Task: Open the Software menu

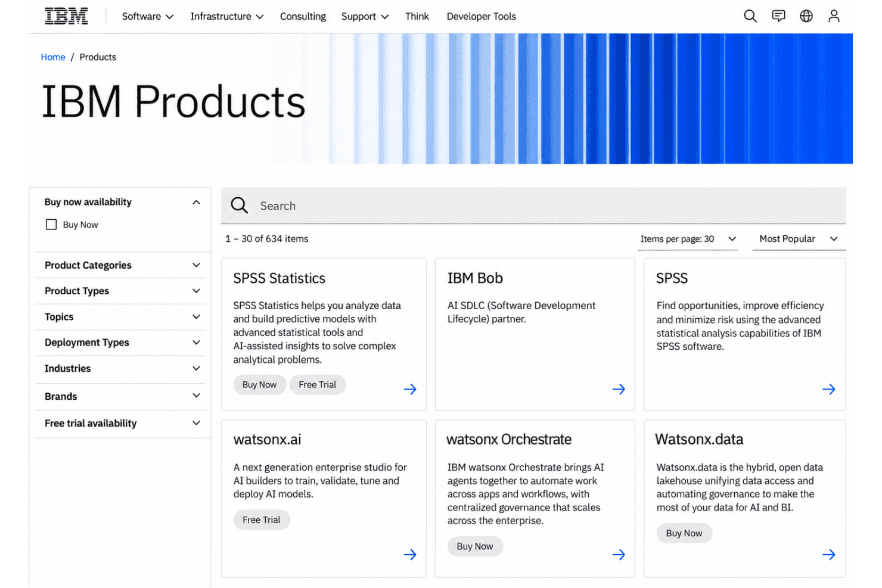Action: 148,17
